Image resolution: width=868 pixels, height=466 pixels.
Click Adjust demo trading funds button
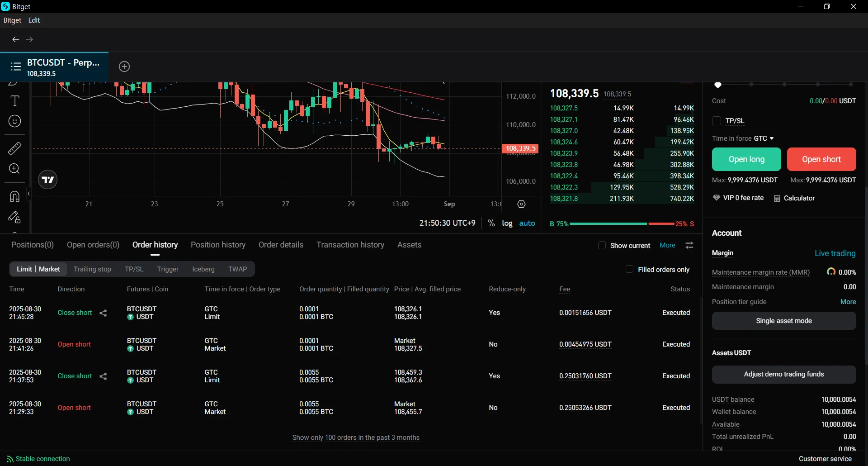point(783,374)
